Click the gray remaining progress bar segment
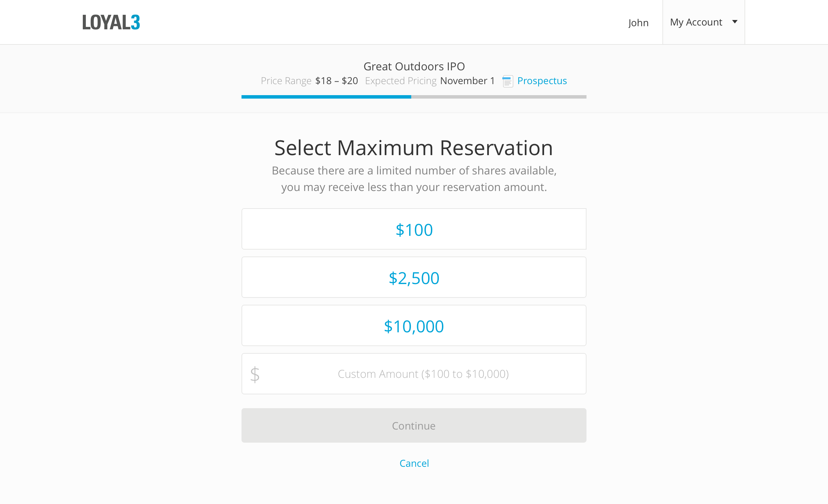 499,97
